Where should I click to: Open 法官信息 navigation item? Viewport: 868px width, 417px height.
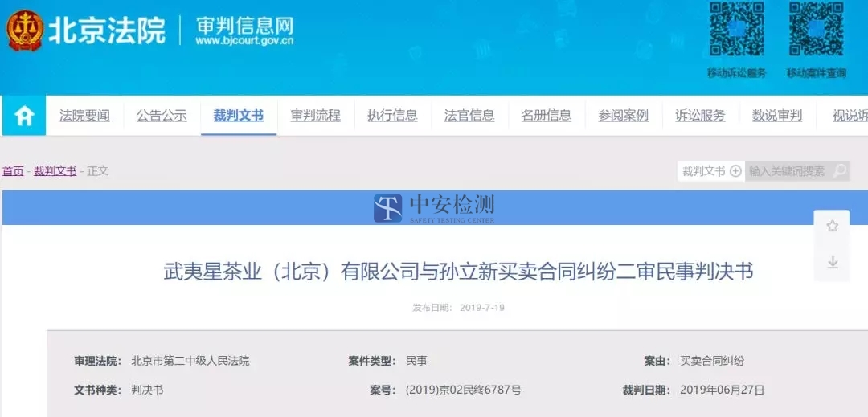pyautogui.click(x=469, y=116)
